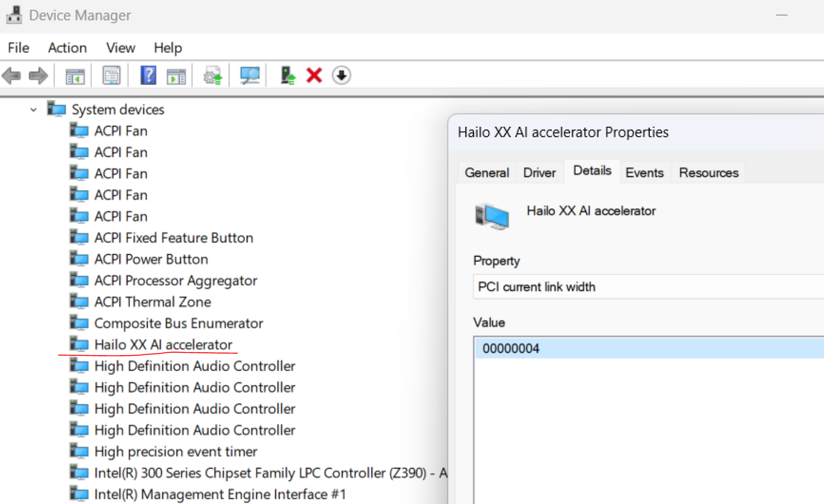Image resolution: width=824 pixels, height=504 pixels.
Task: Click the blue Help question-mark icon
Action: [x=148, y=75]
